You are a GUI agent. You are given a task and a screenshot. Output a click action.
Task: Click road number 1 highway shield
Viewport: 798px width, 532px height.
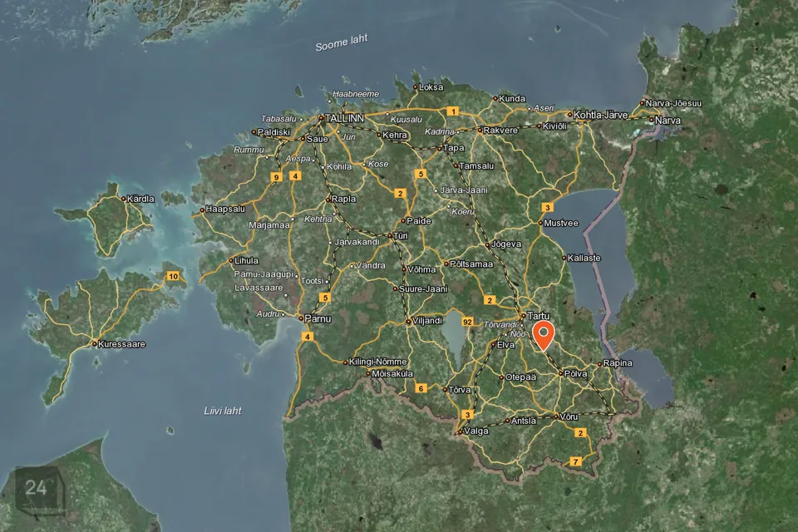point(452,111)
